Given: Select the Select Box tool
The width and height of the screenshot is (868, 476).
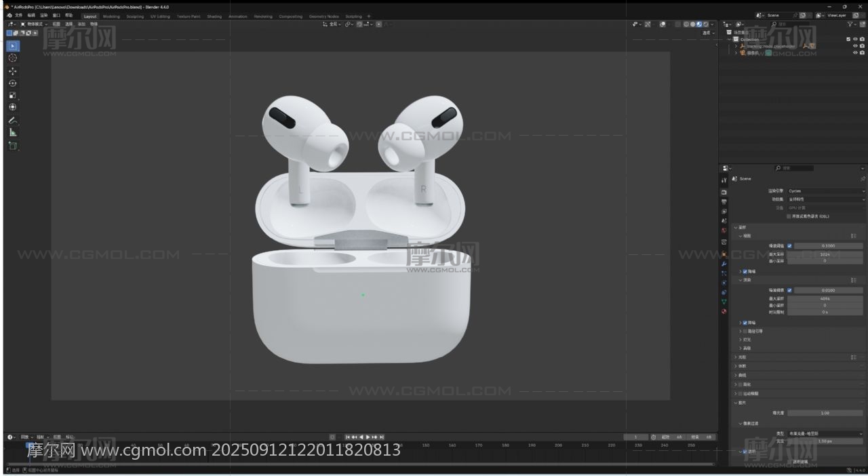Looking at the screenshot, I should tap(13, 46).
